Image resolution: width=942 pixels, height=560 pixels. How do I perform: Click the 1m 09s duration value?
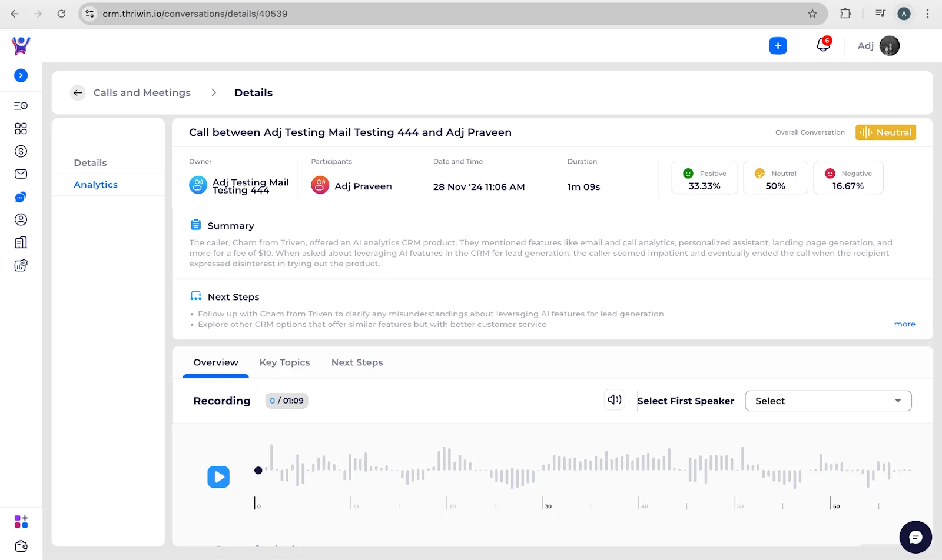pyautogui.click(x=583, y=187)
